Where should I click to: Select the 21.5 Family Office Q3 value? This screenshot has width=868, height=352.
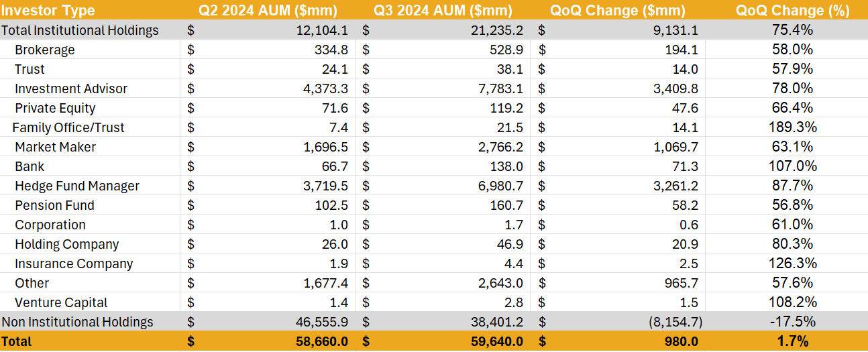(x=511, y=127)
